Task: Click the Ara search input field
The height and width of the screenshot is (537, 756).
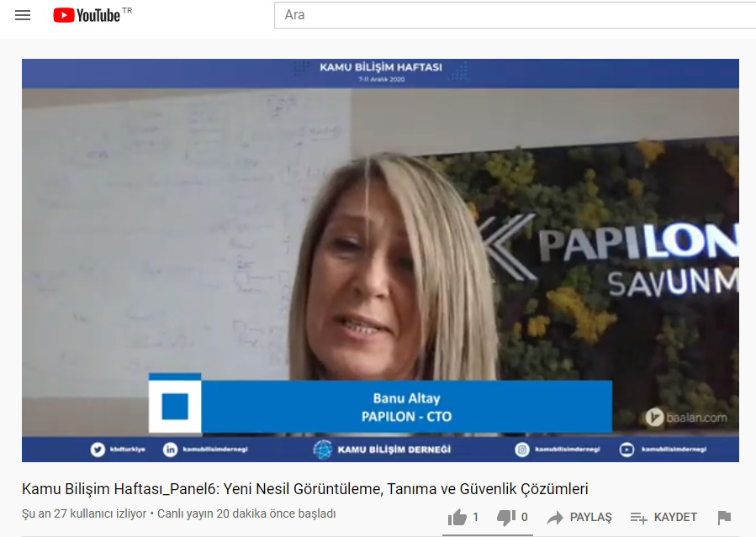Action: pyautogui.click(x=513, y=15)
